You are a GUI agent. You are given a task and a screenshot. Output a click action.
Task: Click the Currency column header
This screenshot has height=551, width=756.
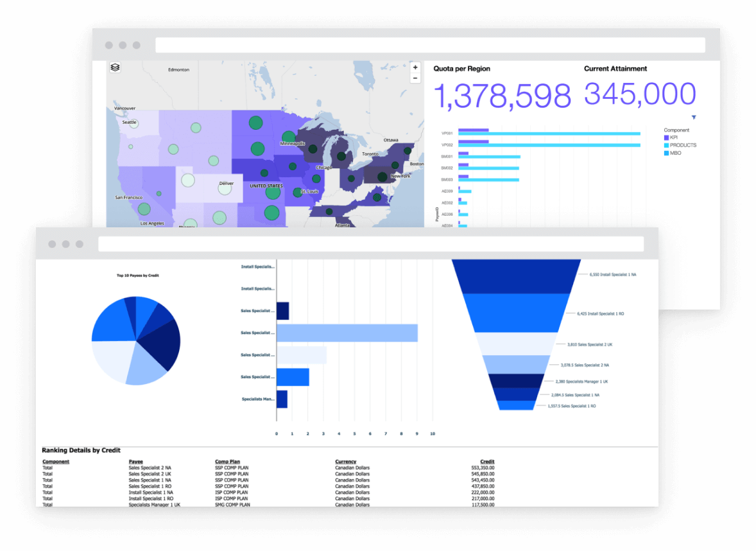coord(346,462)
